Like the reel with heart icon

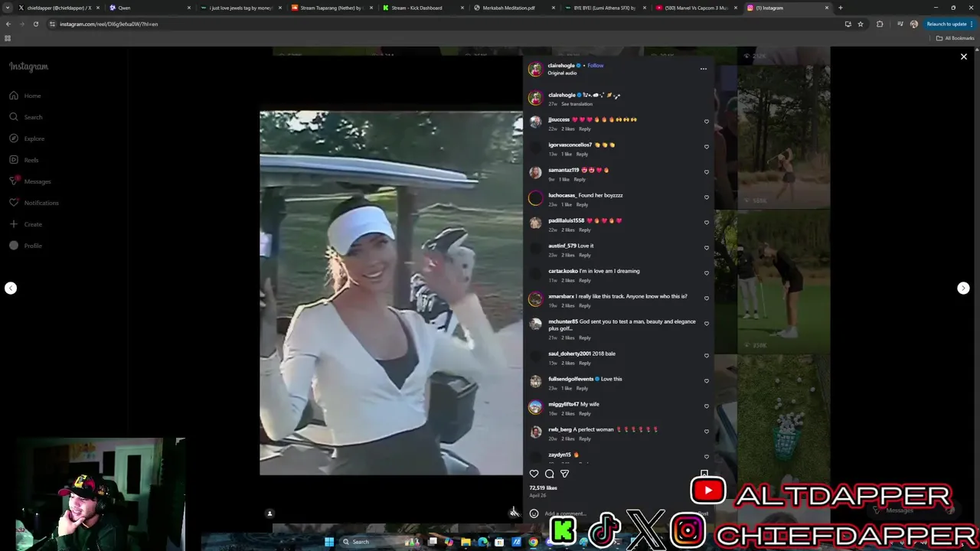click(534, 474)
